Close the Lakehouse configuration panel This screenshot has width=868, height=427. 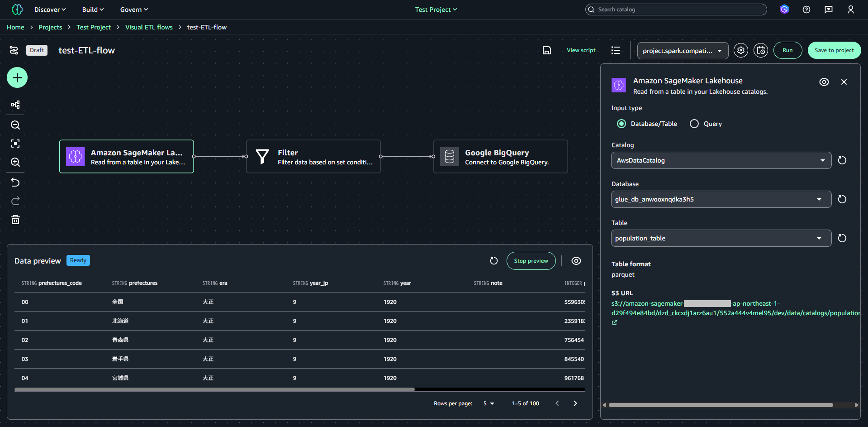tap(844, 82)
